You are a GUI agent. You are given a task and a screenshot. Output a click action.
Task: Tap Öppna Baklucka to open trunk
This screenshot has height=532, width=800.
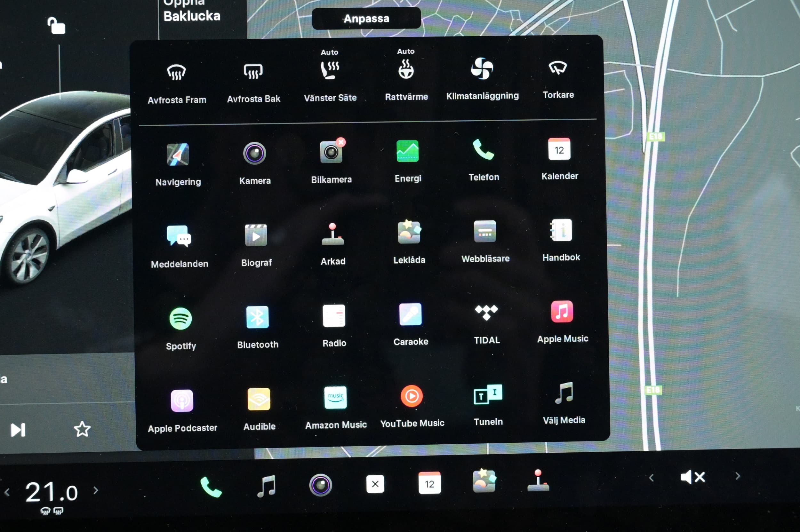(192, 10)
